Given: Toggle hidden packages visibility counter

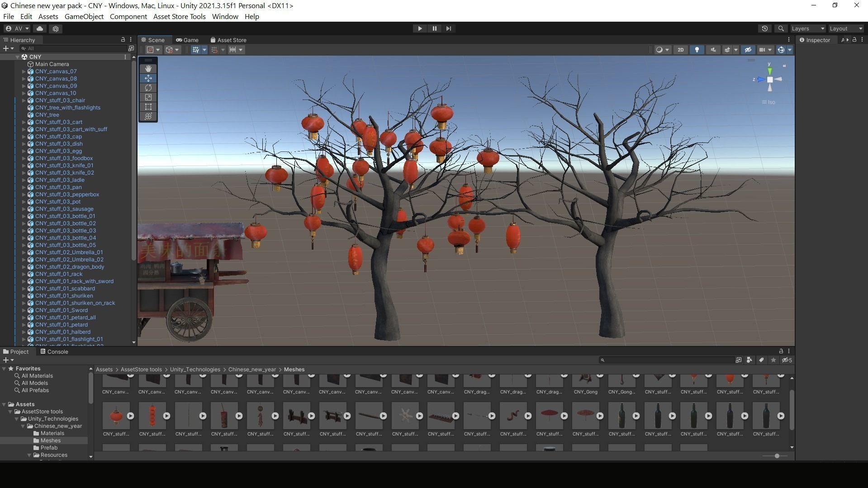Looking at the screenshot, I should (787, 360).
